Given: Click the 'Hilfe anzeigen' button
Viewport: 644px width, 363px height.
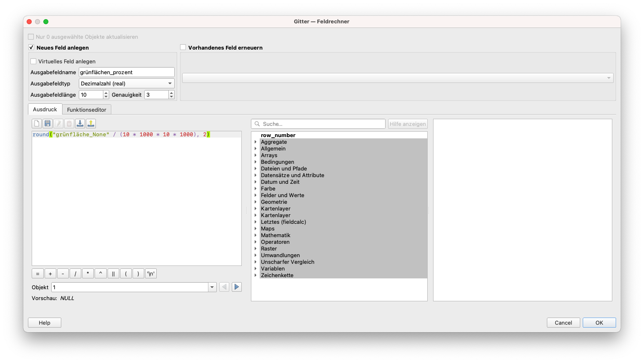Looking at the screenshot, I should point(408,124).
